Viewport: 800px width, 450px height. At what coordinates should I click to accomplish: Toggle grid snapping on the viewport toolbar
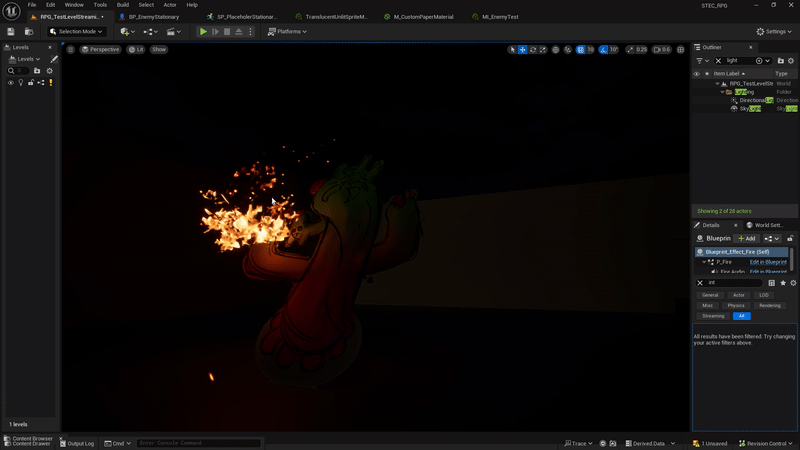coord(581,49)
